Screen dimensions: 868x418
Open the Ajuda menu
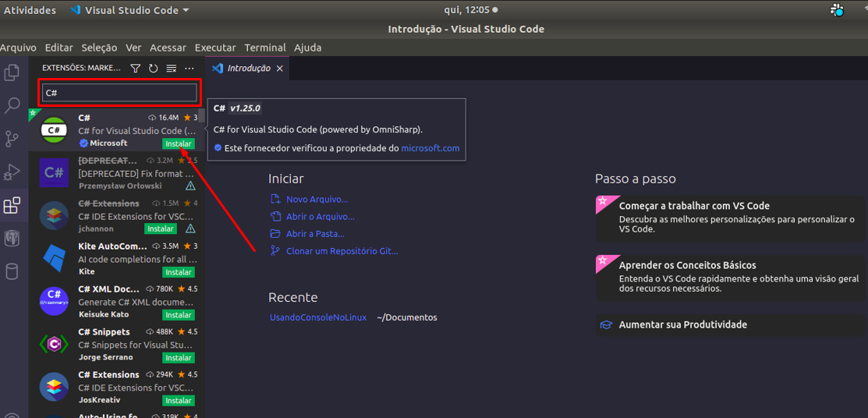click(308, 48)
